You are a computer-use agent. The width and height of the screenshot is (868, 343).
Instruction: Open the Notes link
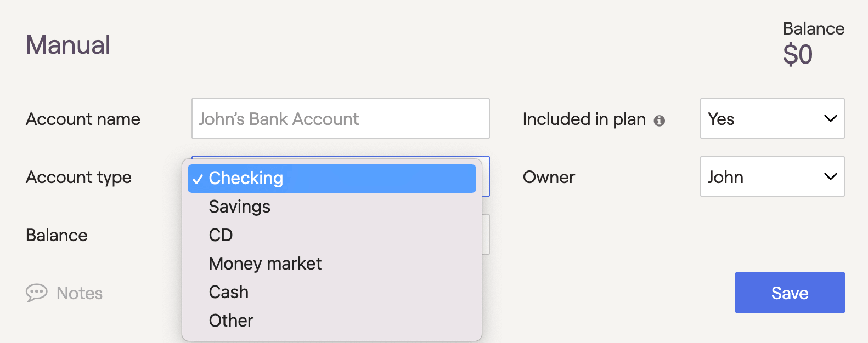[80, 293]
